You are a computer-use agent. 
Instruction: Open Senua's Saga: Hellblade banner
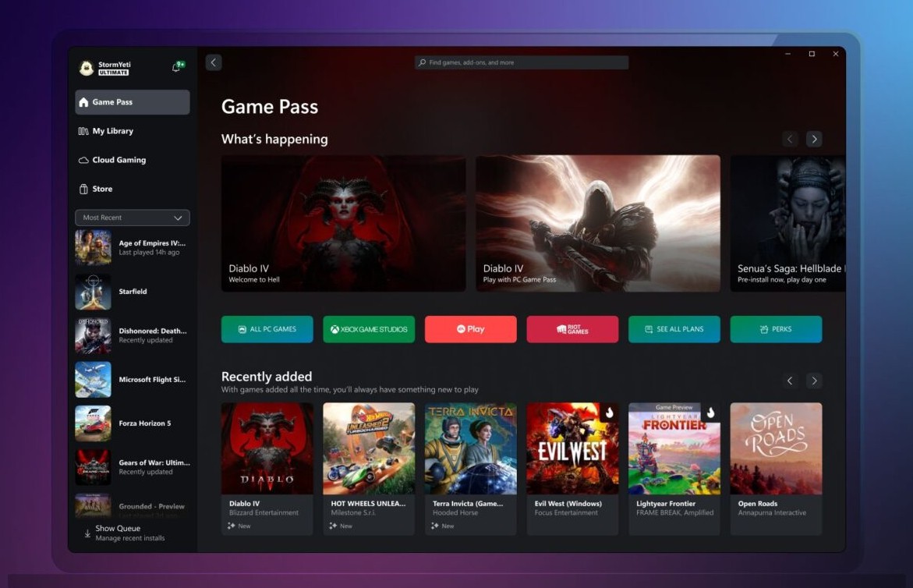(x=787, y=224)
